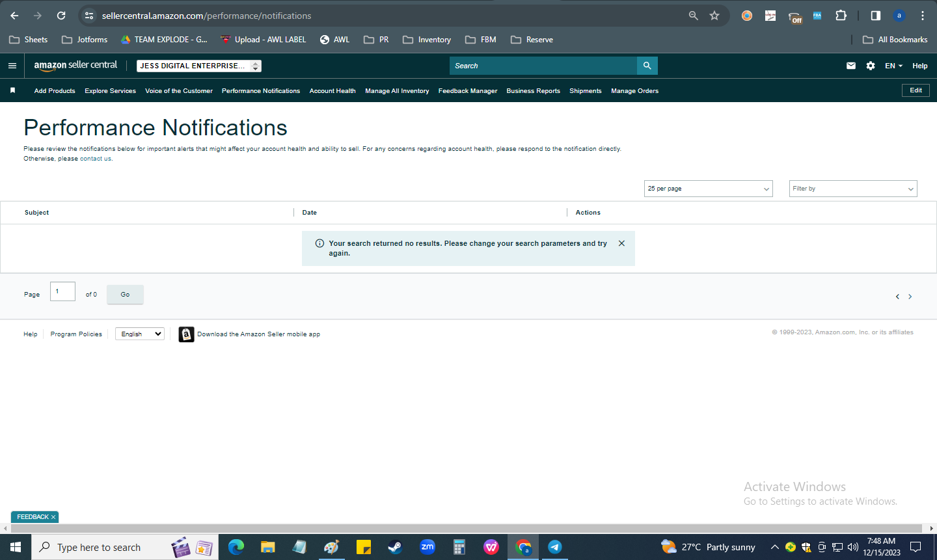
Task: View site information icon in address bar
Action: click(x=89, y=16)
